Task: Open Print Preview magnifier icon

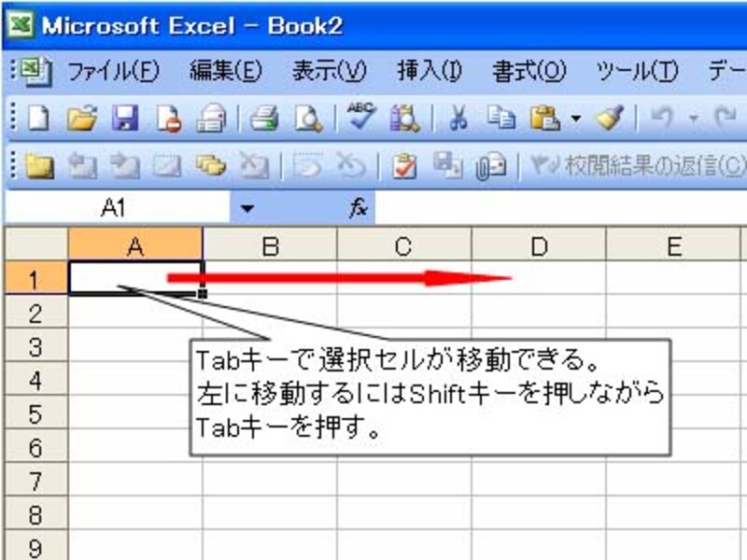Action: coord(308,119)
